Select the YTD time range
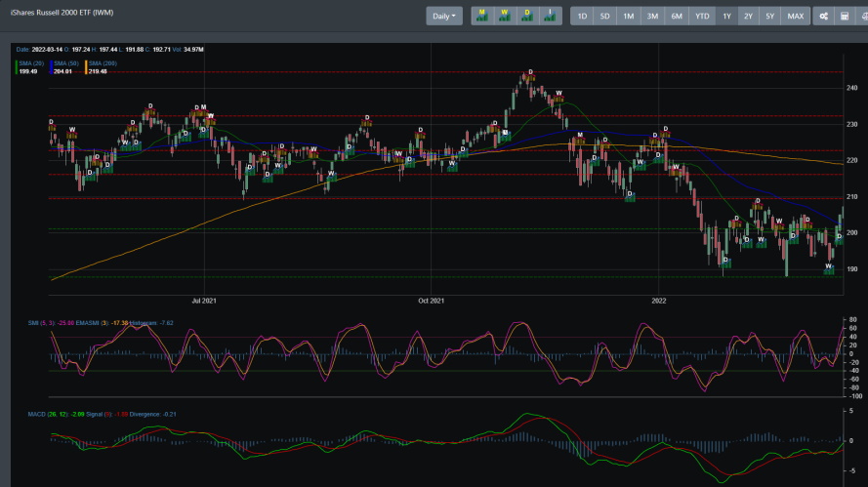868x487 pixels. [x=702, y=16]
